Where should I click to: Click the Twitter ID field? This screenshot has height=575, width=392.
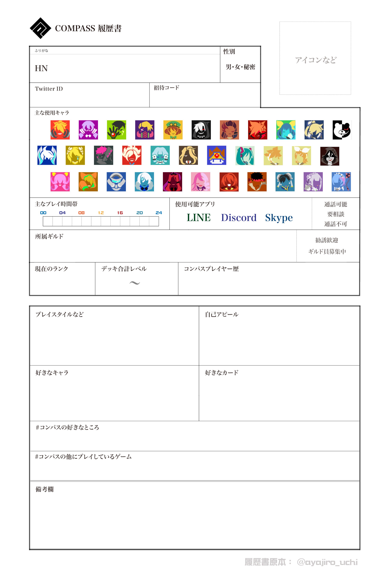pyautogui.click(x=89, y=95)
